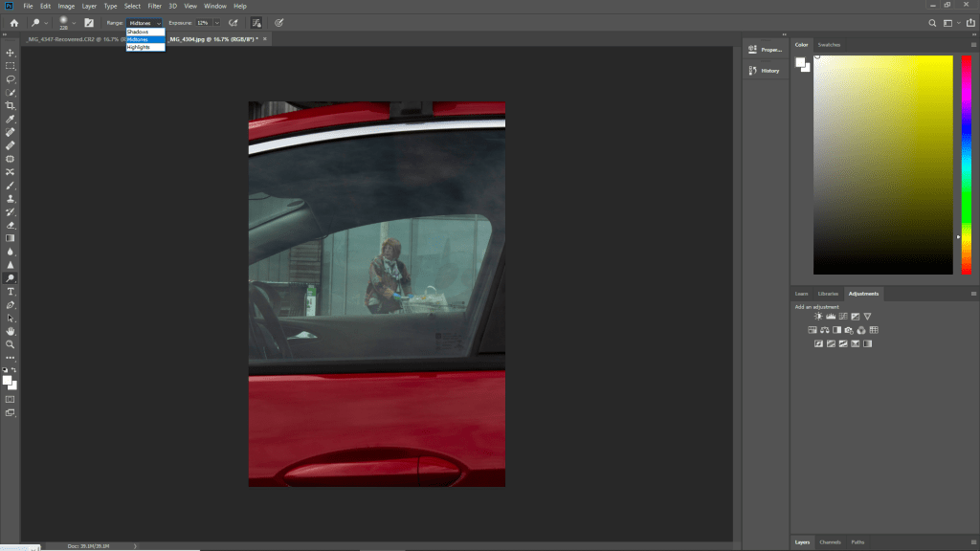Go to the Home screen
Screen dimensions: 980x551
click(13, 22)
